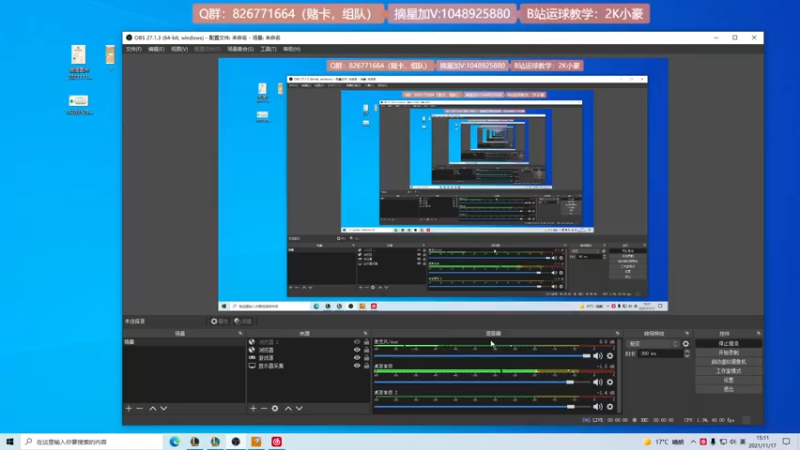Image resolution: width=800 pixels, height=450 pixels.
Task: Hide the 游戏源 game source
Action: pos(357,358)
